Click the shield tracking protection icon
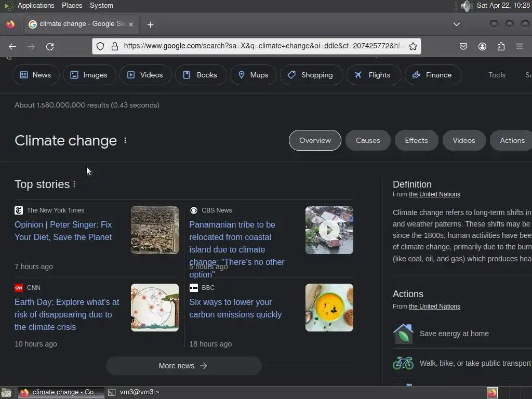Image resolution: width=532 pixels, height=399 pixels. click(x=100, y=46)
